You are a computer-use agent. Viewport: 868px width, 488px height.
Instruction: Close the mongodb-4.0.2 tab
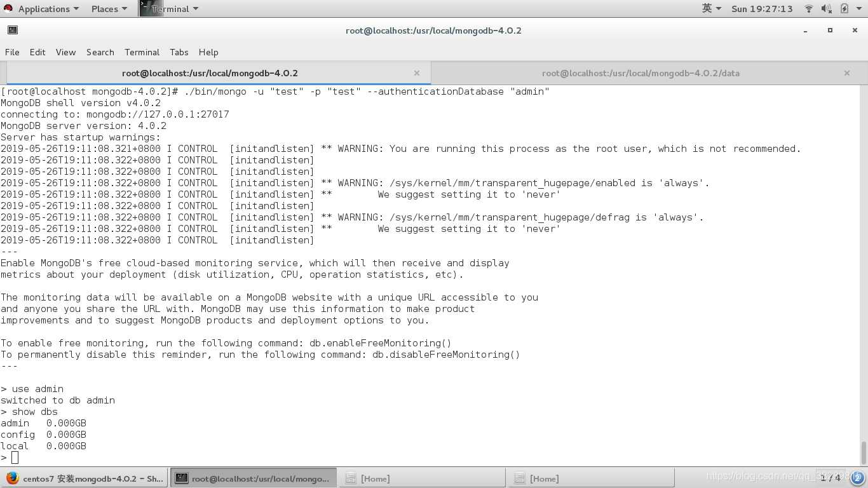417,73
